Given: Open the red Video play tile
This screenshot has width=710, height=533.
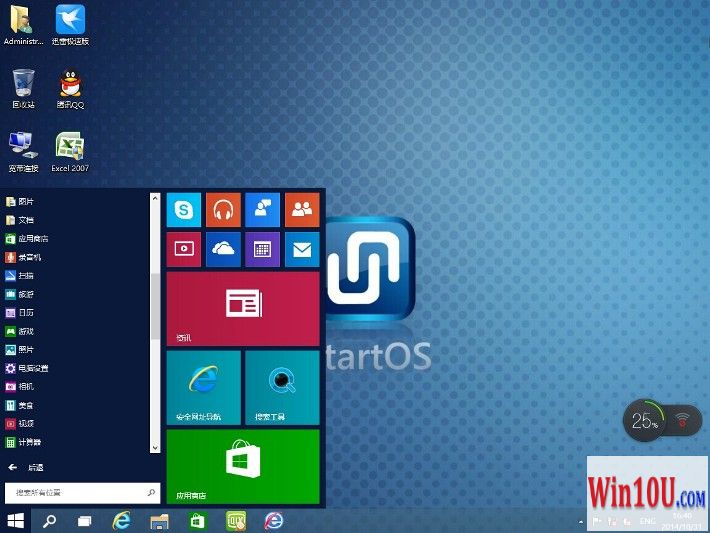Looking at the screenshot, I should click(x=183, y=249).
